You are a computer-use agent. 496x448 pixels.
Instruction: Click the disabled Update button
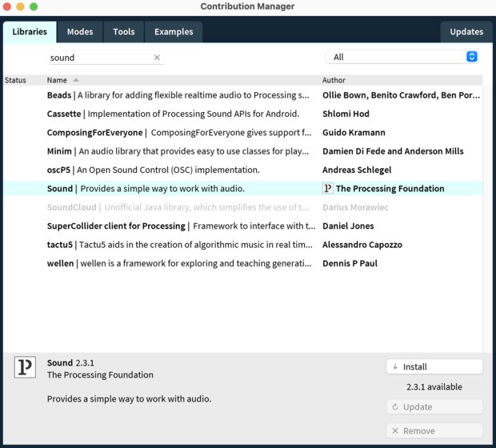pos(434,407)
